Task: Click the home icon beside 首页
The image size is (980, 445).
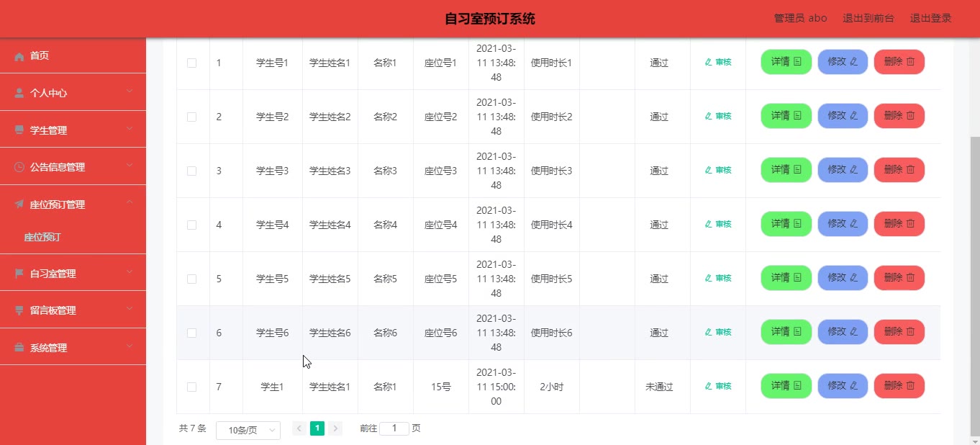Action: (x=19, y=56)
